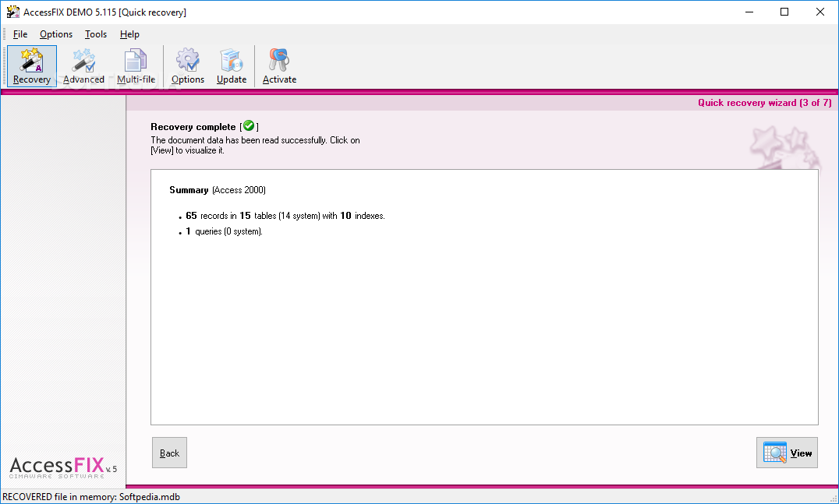Maximize the AccessFIX window
Image resolution: width=839 pixels, height=504 pixels.
(x=784, y=12)
